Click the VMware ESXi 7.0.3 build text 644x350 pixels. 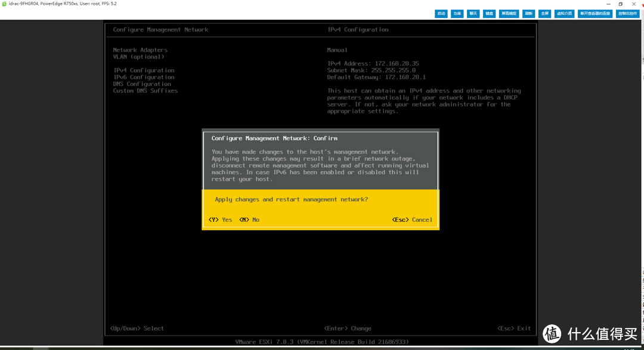(322, 342)
